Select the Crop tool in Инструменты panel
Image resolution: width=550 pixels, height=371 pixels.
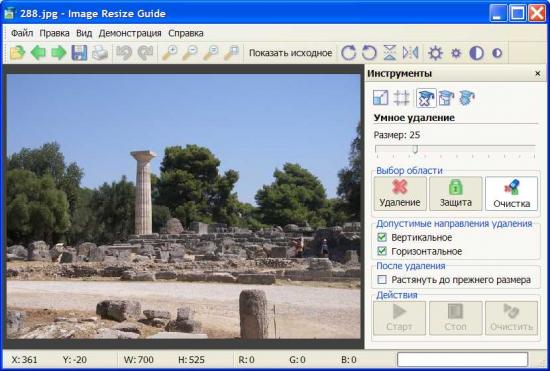401,97
